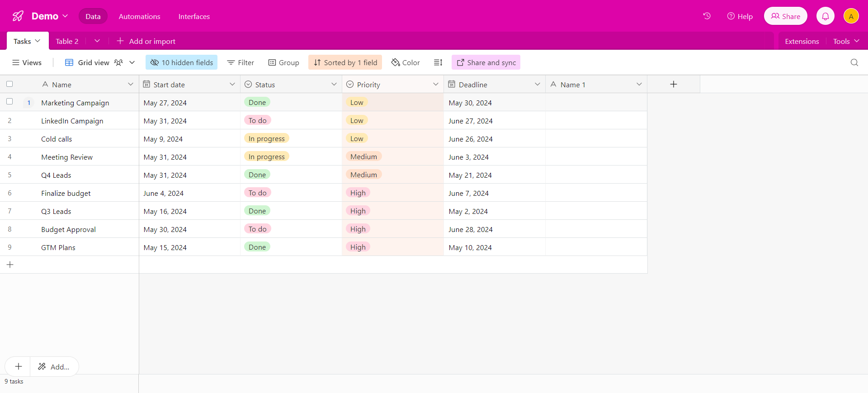Add a new row with plus in grid
868x393 pixels.
(x=10, y=265)
